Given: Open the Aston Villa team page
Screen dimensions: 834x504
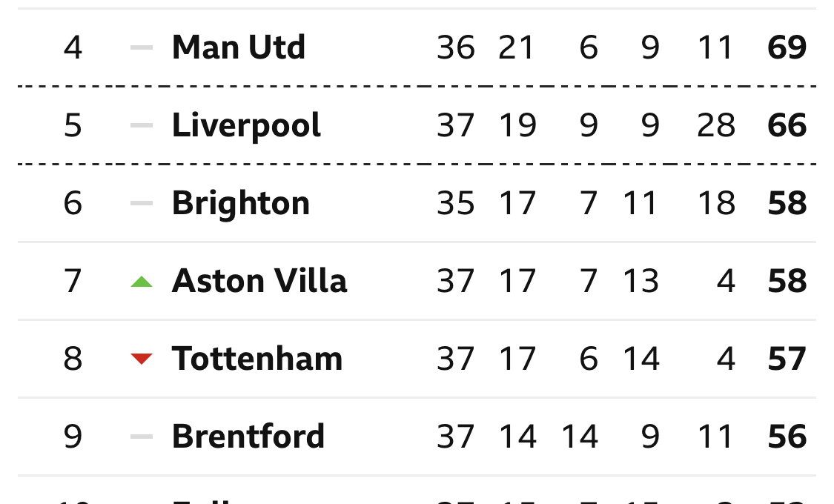Looking at the screenshot, I should 259,281.
